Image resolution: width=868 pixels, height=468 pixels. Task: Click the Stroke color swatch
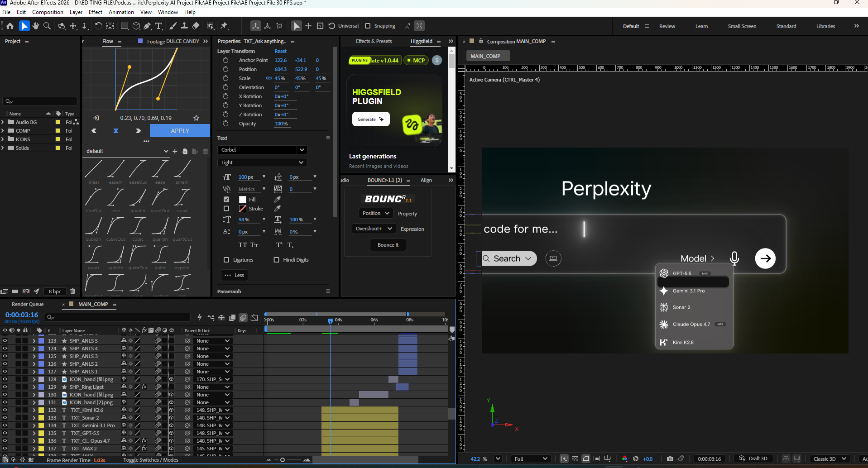(x=243, y=209)
